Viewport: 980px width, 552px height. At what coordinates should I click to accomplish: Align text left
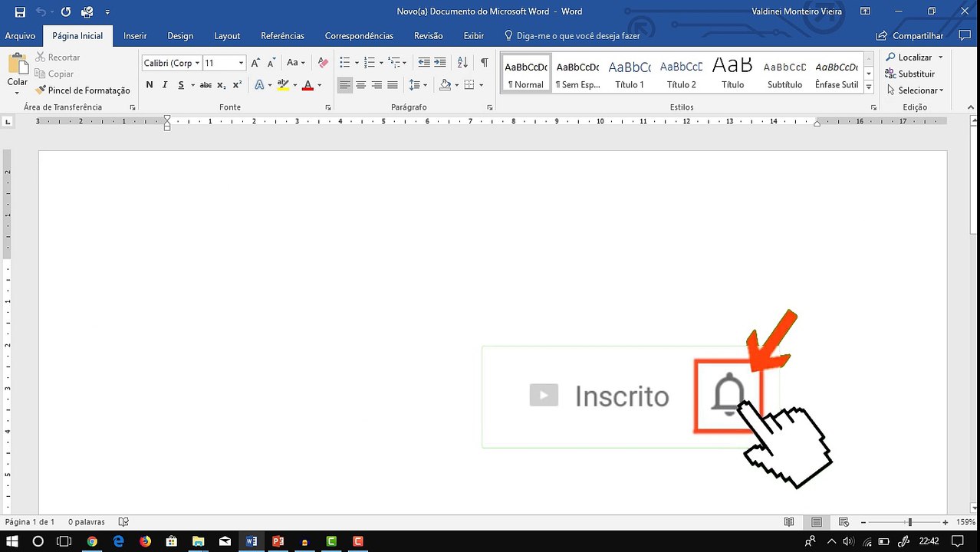pyautogui.click(x=345, y=85)
